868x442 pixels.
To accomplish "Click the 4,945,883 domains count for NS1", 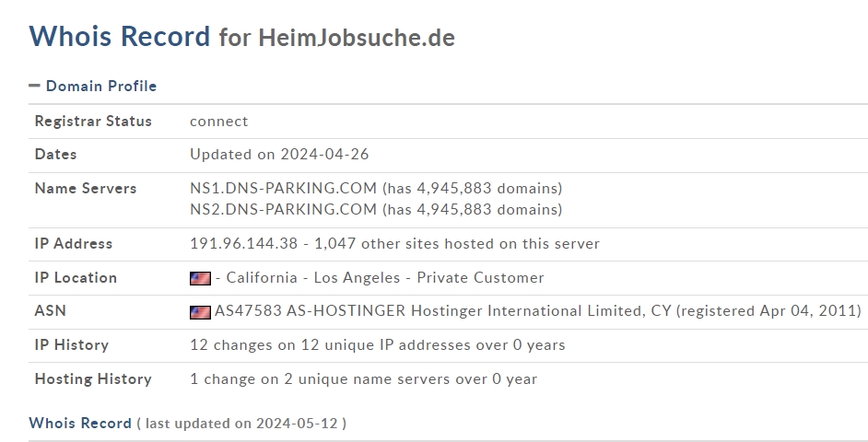I will point(472,188).
